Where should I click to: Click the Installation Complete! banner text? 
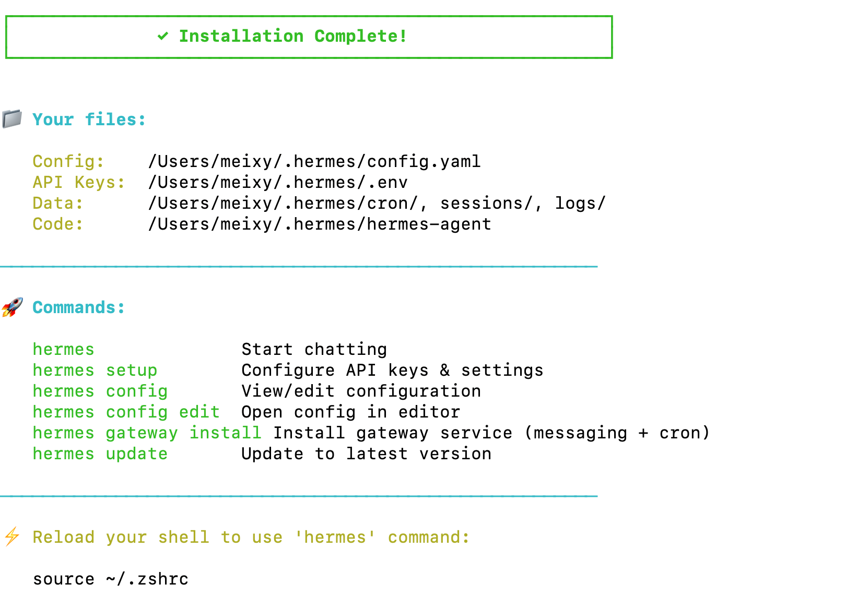tap(293, 36)
